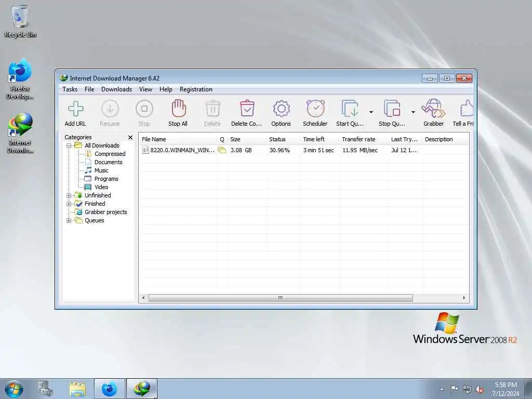This screenshot has width=532, height=399.
Task: Click the Resume toolbar icon
Action: click(x=110, y=109)
